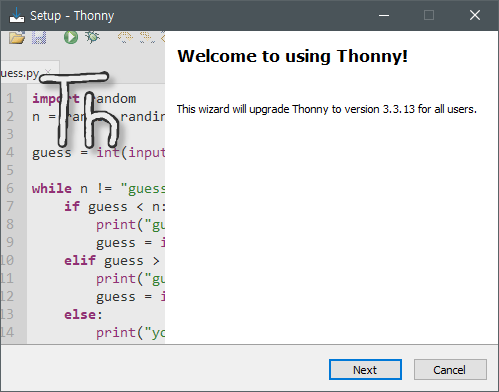Close the guess.py tab with its x

click(48, 71)
